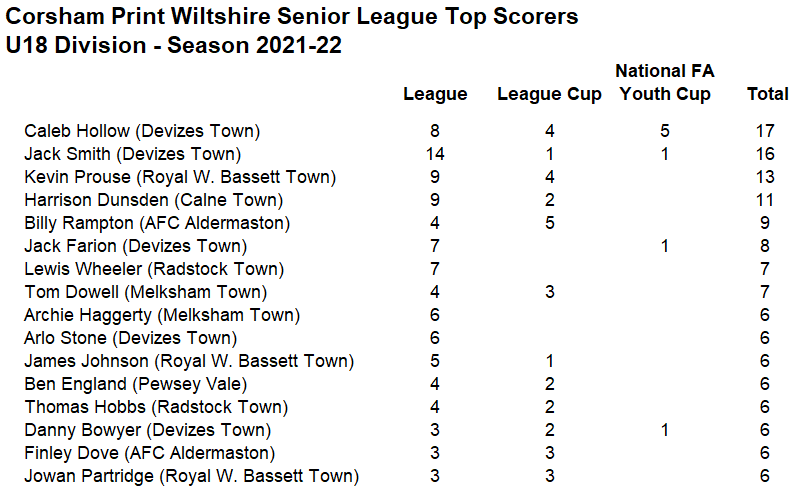Click Jack Smith's league goals value 14
This screenshot has width=812, height=487.
coord(434,154)
